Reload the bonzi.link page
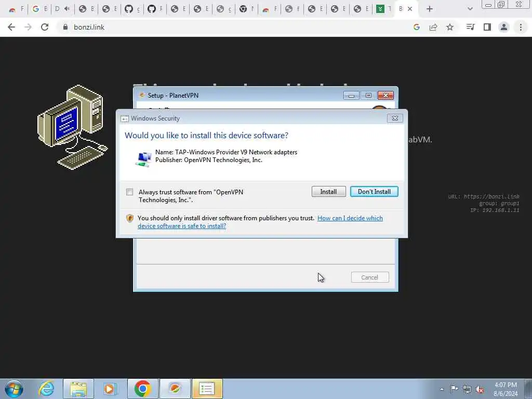This screenshot has width=532, height=399. click(x=45, y=27)
